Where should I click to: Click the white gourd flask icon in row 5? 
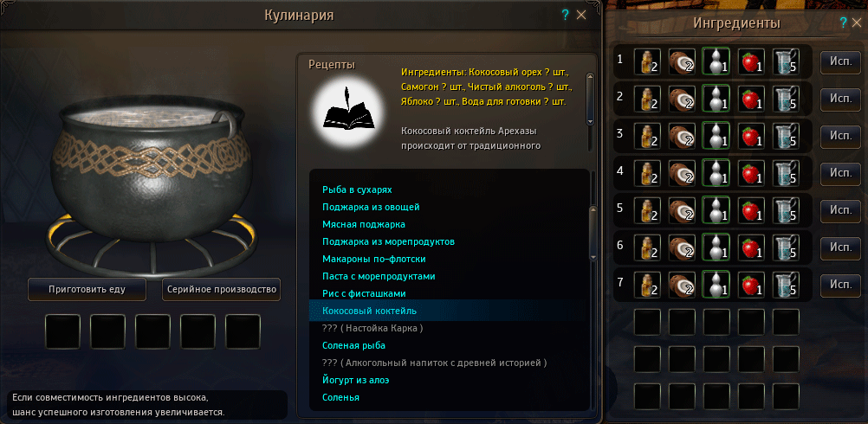(716, 209)
